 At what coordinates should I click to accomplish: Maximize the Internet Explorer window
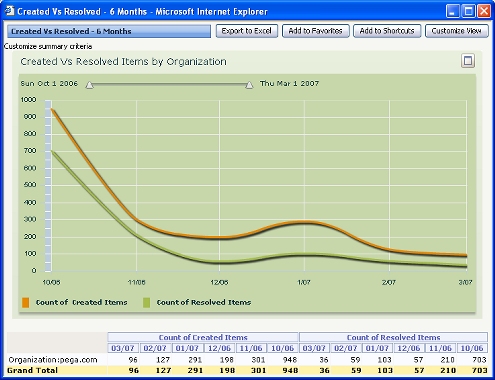468,11
